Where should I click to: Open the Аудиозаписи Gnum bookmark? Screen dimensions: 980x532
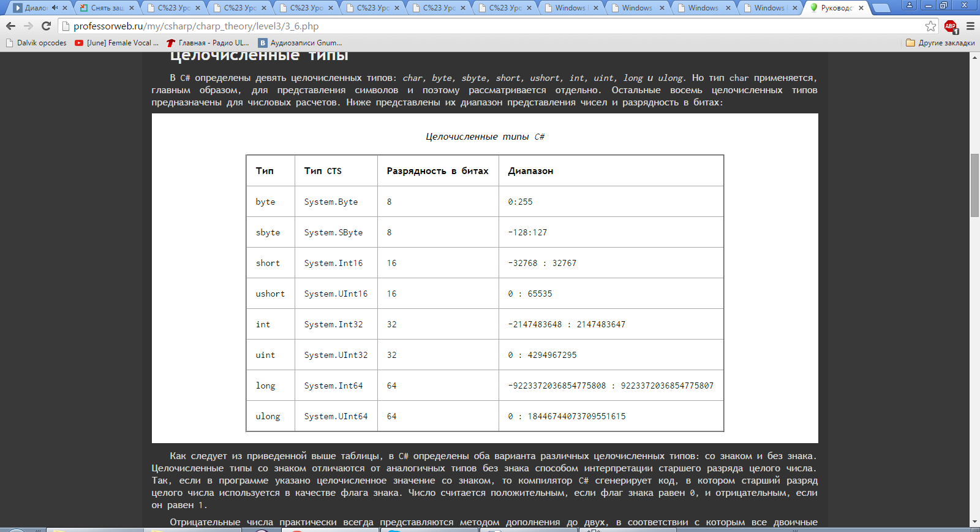point(300,43)
